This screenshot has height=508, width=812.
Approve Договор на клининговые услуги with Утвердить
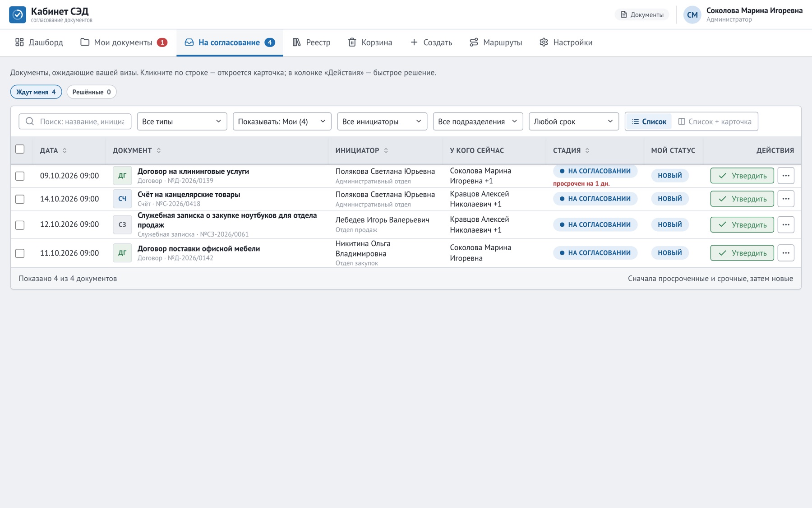point(742,176)
